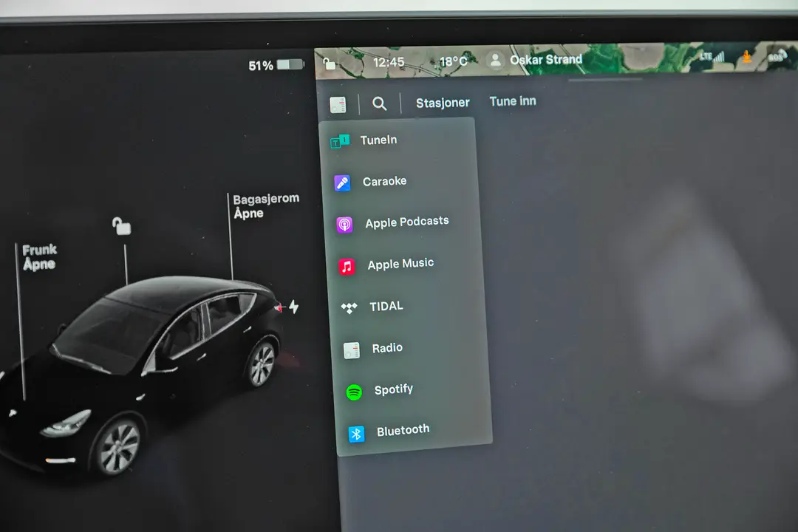This screenshot has height=532, width=798.
Task: Tap the charge port lightning bolt icon
Action: (293, 307)
